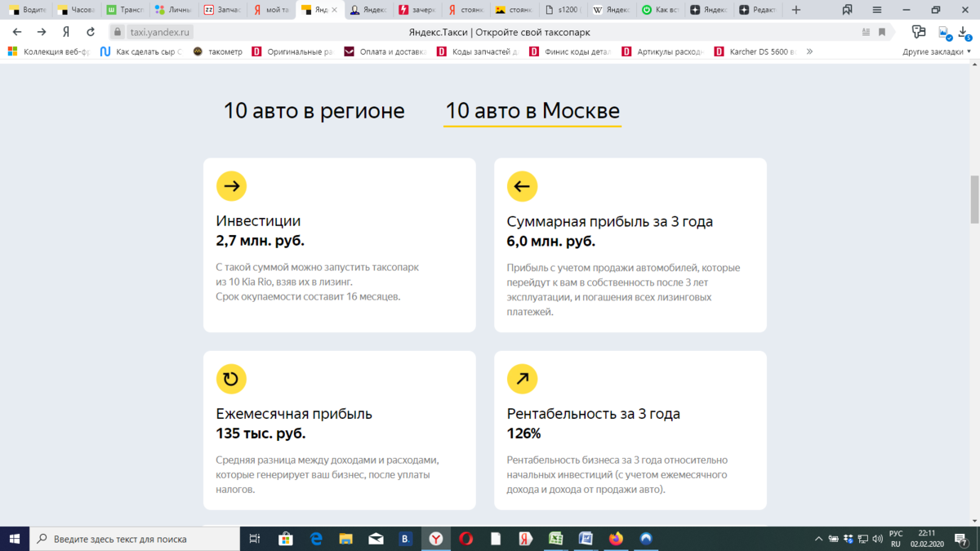Screen dimensions: 980x551
Task: Switch to the 'Водите' browser tab
Action: 28,10
